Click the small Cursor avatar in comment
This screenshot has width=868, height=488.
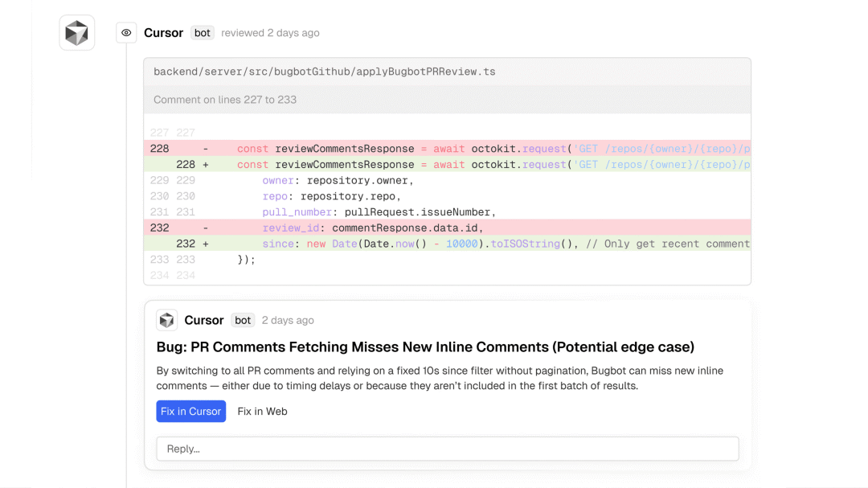pos(166,320)
